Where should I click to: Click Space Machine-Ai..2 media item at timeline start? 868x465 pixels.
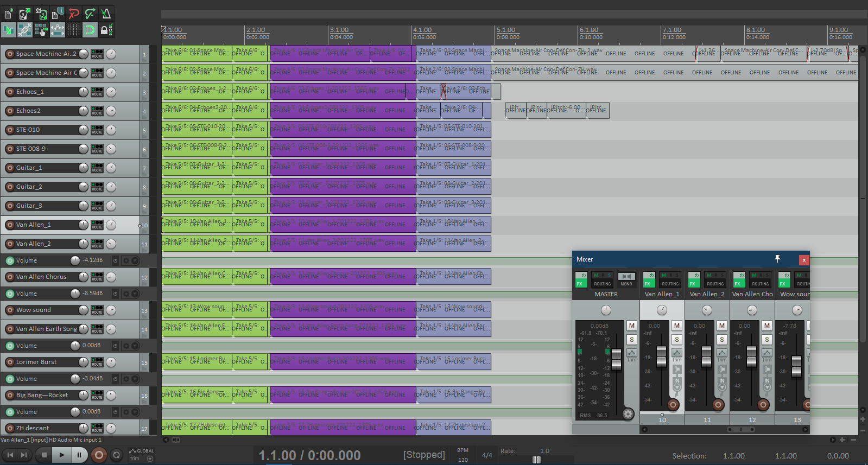197,54
